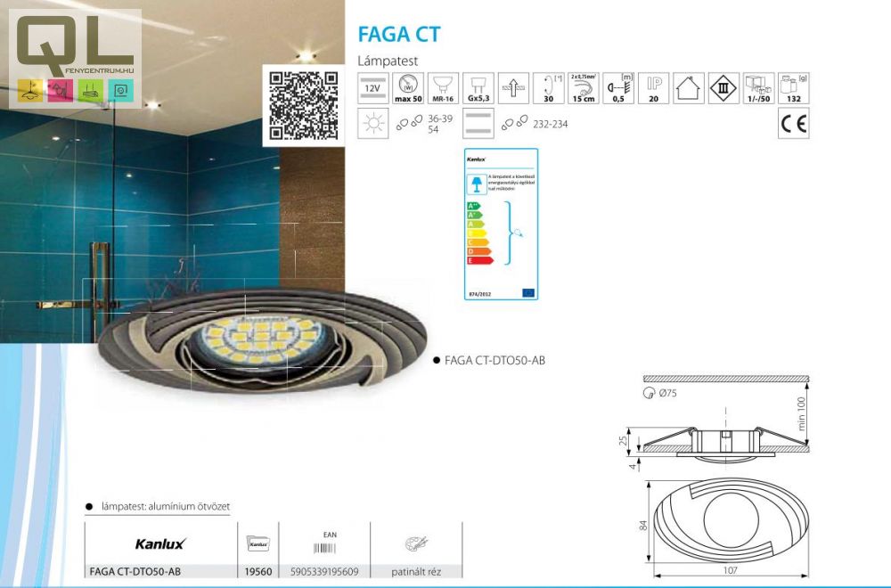
Task: Click the 15 cm cable length icon
Action: click(x=584, y=88)
